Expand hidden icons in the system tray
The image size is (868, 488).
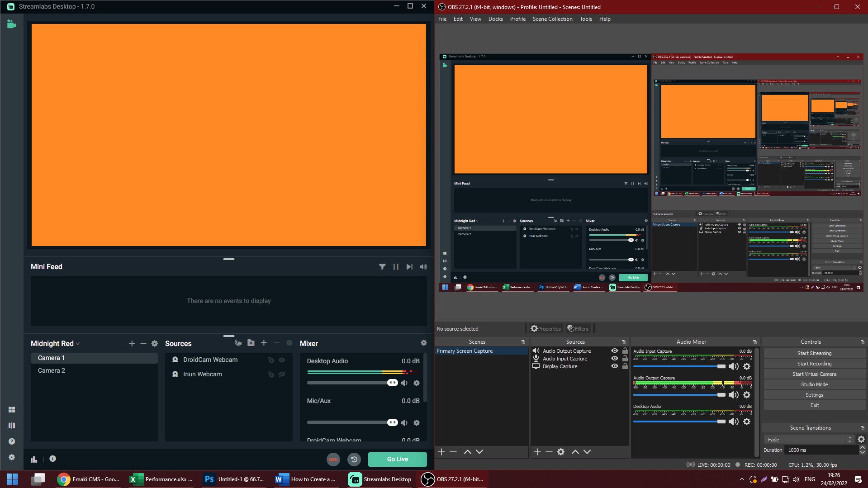click(x=741, y=479)
